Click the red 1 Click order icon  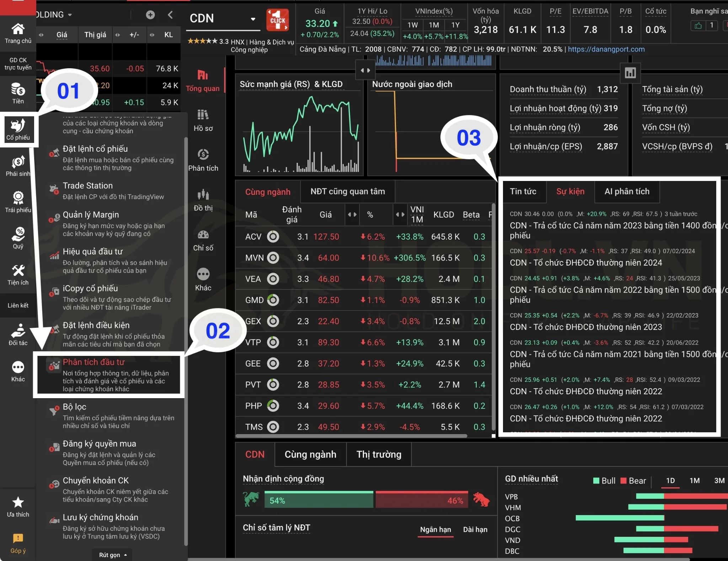(277, 20)
